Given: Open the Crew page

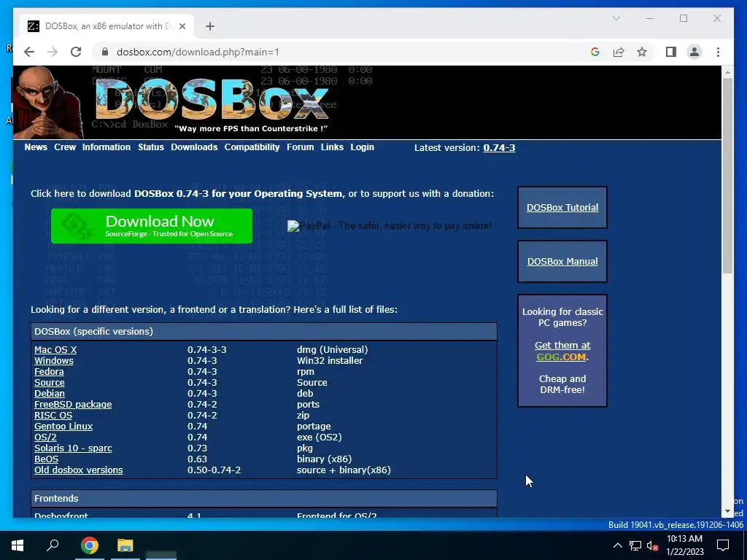Looking at the screenshot, I should (65, 147).
